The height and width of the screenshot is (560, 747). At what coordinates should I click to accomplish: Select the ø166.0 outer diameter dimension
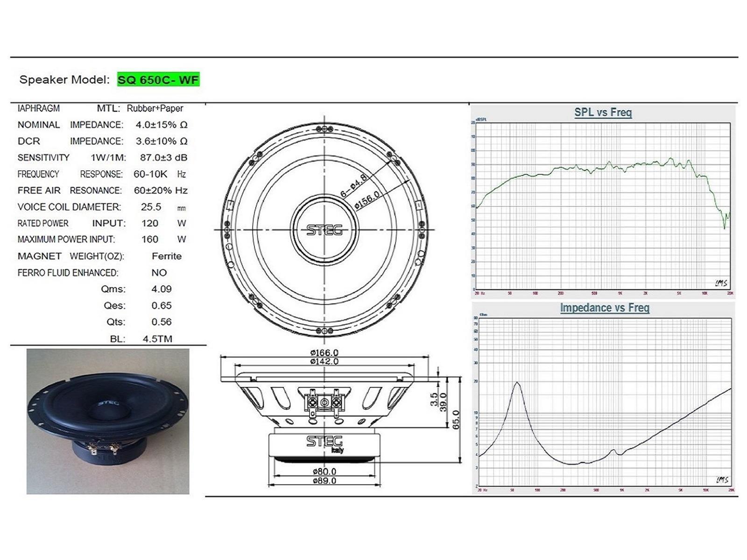(x=324, y=353)
